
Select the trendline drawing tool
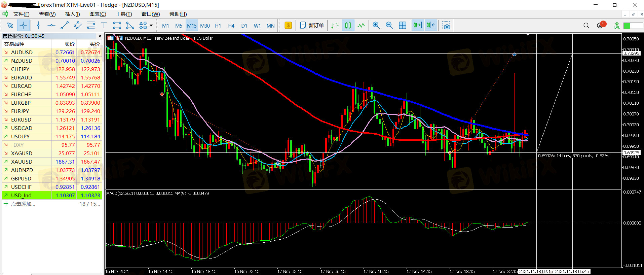[65, 26]
